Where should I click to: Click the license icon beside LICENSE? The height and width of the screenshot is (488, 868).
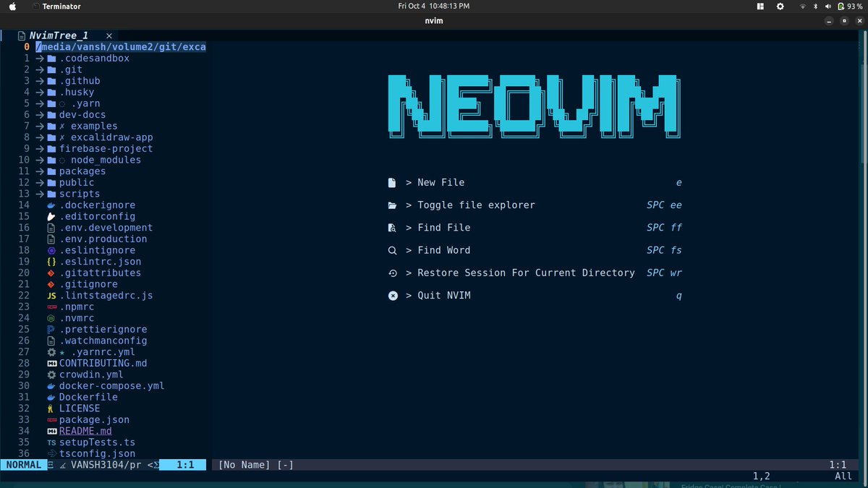[51, 408]
